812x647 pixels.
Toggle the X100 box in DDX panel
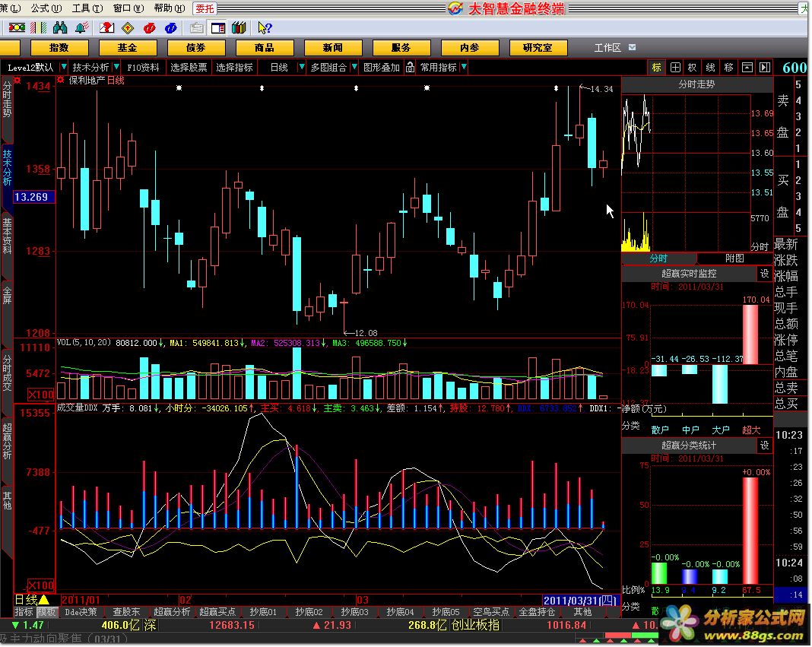40,585
